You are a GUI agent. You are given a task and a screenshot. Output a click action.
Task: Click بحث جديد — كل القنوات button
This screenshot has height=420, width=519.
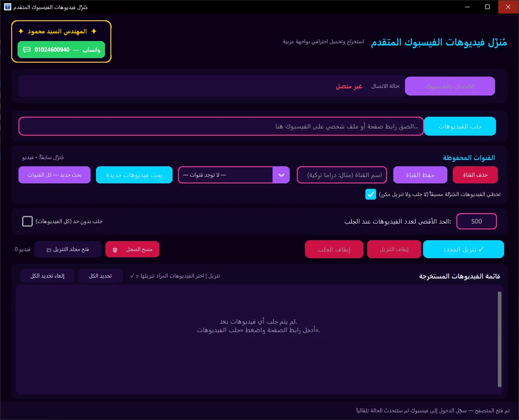[55, 175]
